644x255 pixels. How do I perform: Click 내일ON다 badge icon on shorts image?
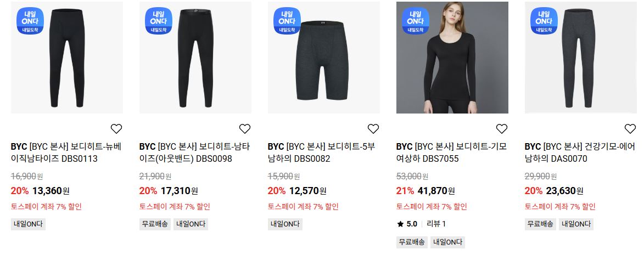click(x=287, y=21)
